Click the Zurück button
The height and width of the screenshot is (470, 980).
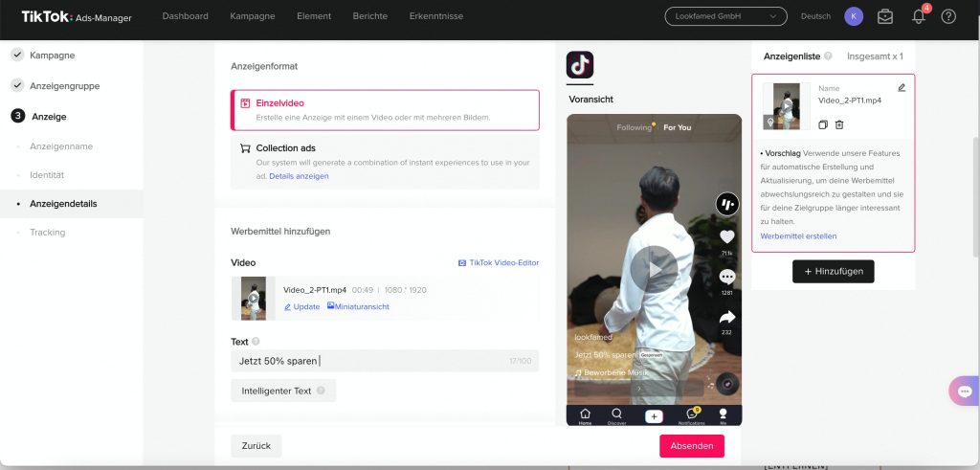pos(256,446)
